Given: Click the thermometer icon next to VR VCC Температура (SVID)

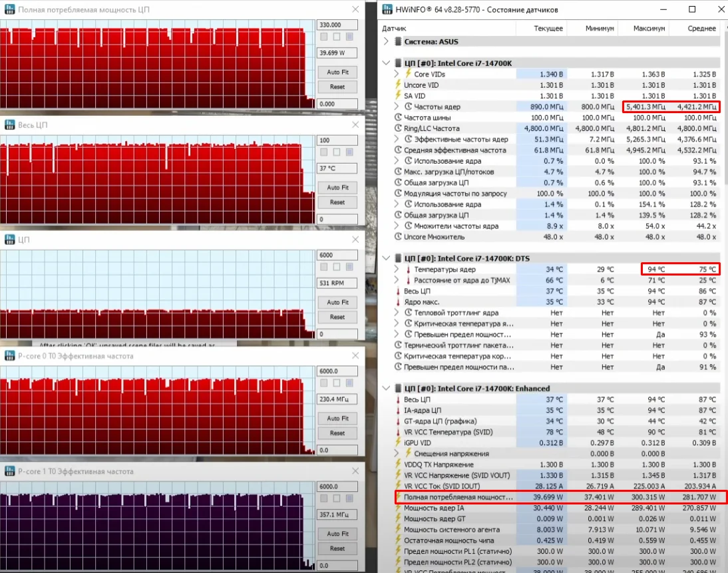Looking at the screenshot, I should tap(398, 432).
